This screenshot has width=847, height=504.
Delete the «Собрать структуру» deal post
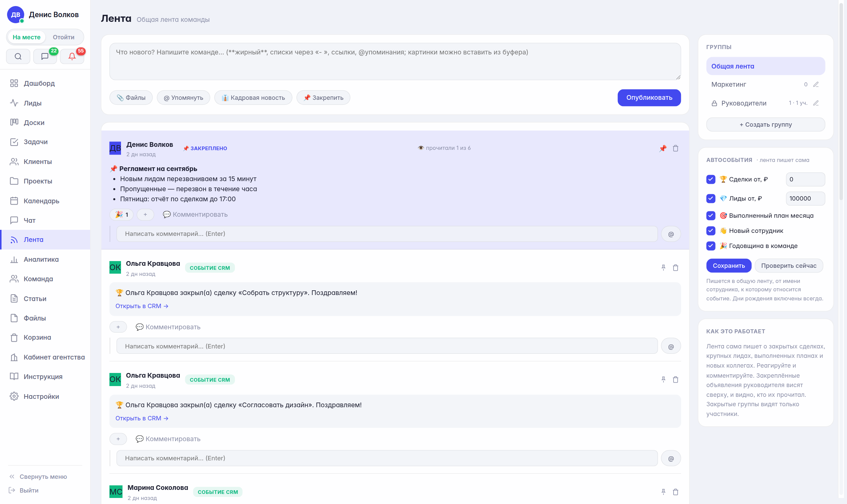point(676,267)
